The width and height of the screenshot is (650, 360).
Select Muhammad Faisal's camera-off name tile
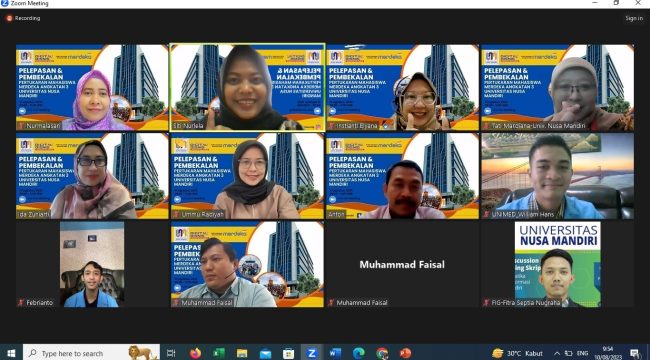402,264
